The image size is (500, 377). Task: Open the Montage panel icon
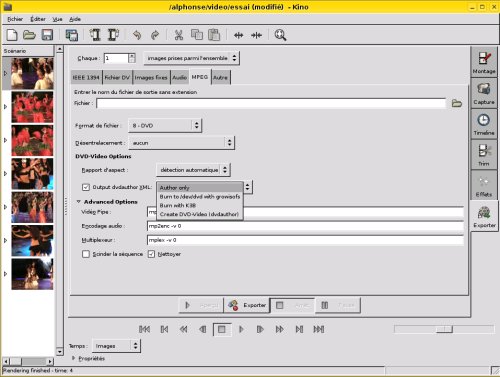[x=484, y=62]
